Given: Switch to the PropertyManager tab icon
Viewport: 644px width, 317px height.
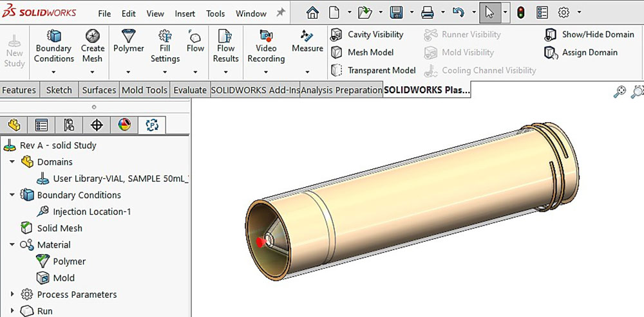Looking at the screenshot, I should (x=41, y=125).
